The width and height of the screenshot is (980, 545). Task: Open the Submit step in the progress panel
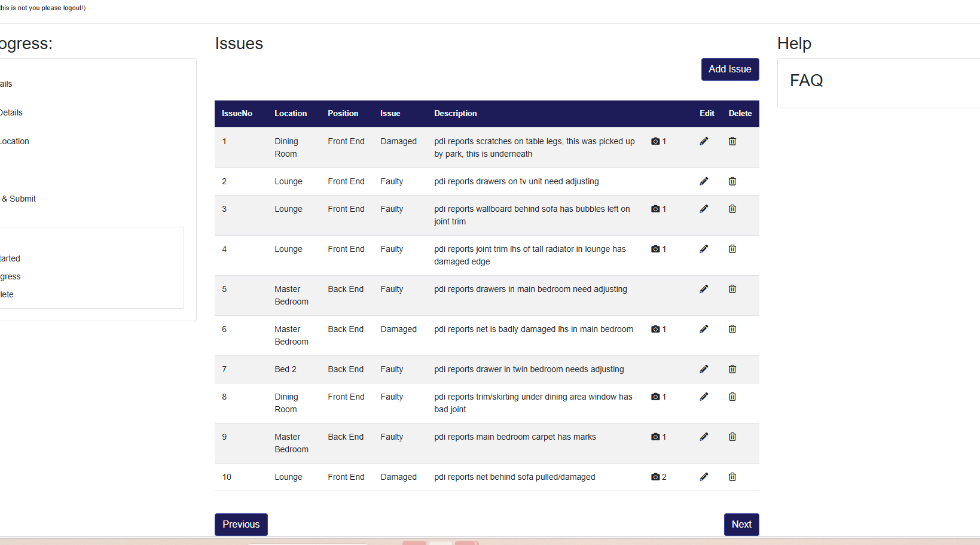coord(19,199)
